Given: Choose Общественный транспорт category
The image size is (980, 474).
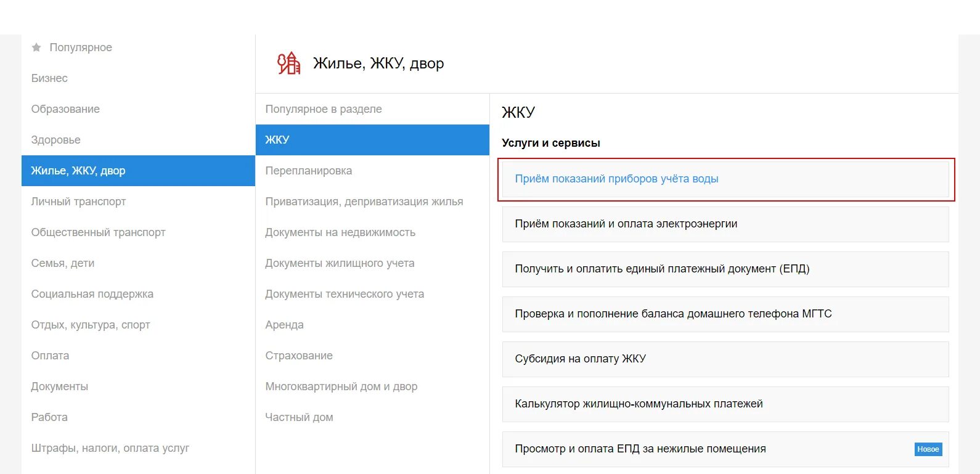Looking at the screenshot, I should click(x=98, y=232).
